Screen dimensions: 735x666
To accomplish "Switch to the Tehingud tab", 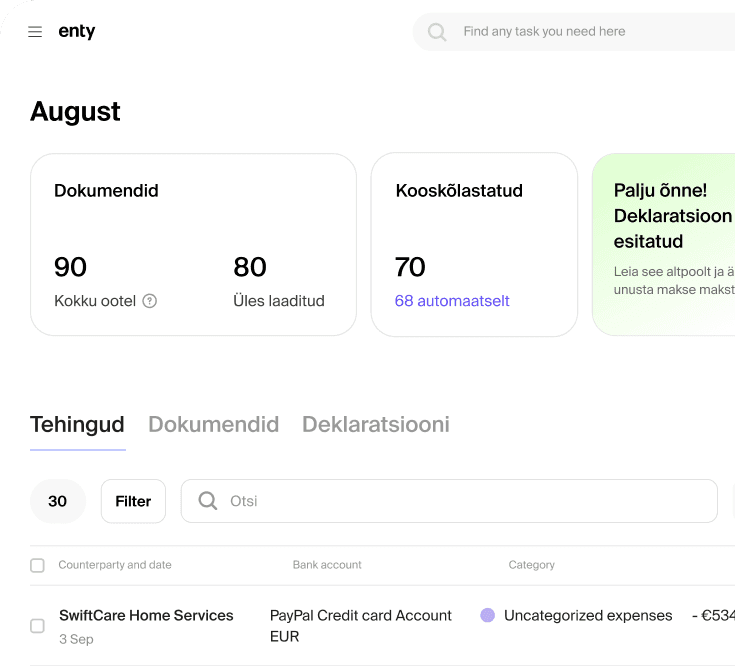I will tap(77, 425).
